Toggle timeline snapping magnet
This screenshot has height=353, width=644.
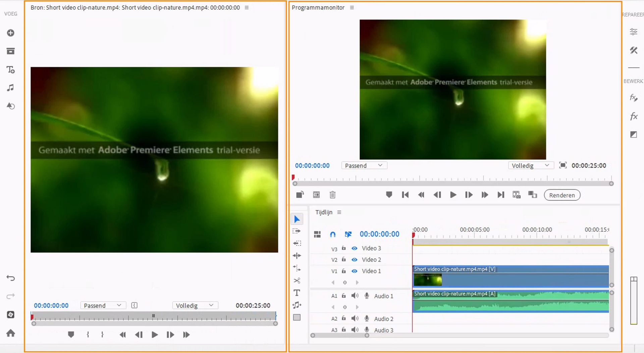(x=333, y=234)
